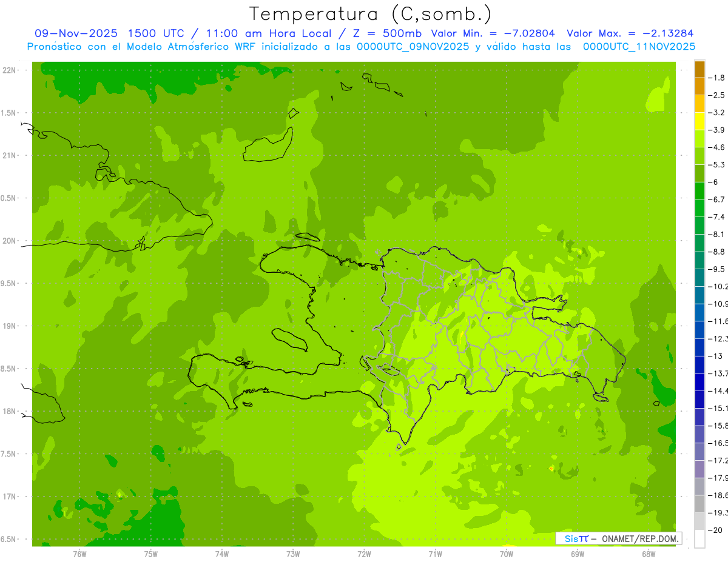Viewport: 728px width, 562px height.
Task: Pick the lime swatch between -3.9 and -4.6
Action: point(699,139)
